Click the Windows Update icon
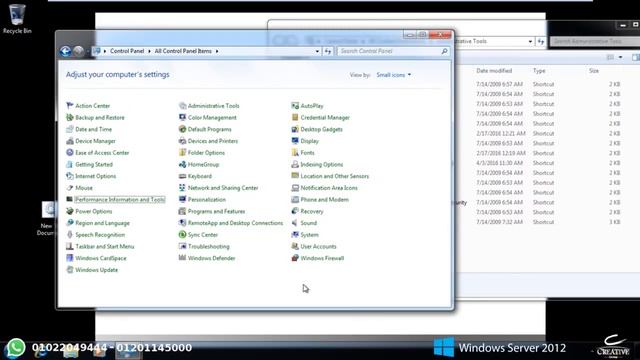This screenshot has width=640, height=360. point(70,270)
